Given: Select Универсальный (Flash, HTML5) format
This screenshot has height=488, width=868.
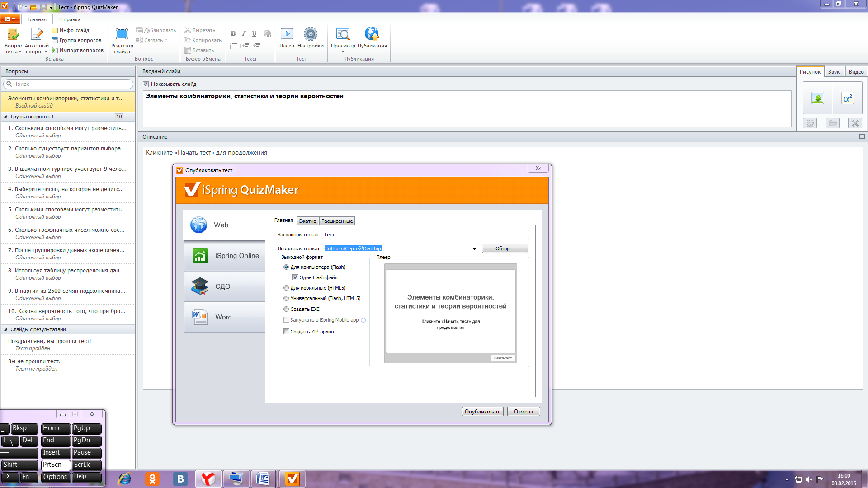Looking at the screenshot, I should 286,298.
